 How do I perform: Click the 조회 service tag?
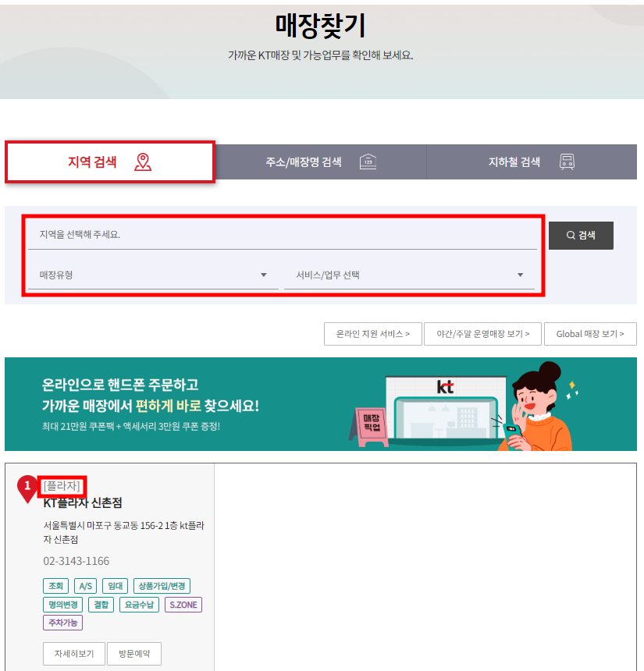click(55, 586)
